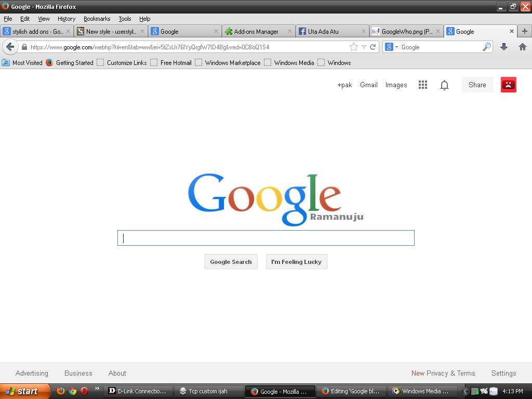The height and width of the screenshot is (399, 532).
Task: Open the Gmail link
Action: pyautogui.click(x=369, y=85)
